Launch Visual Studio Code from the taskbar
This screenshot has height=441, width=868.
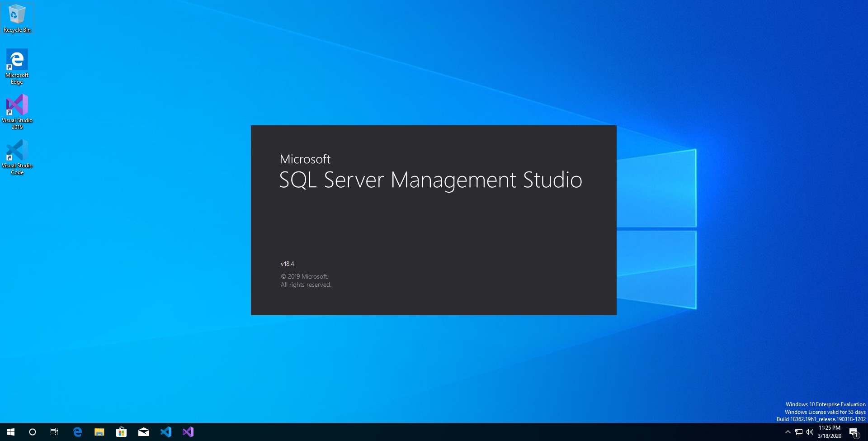(166, 432)
